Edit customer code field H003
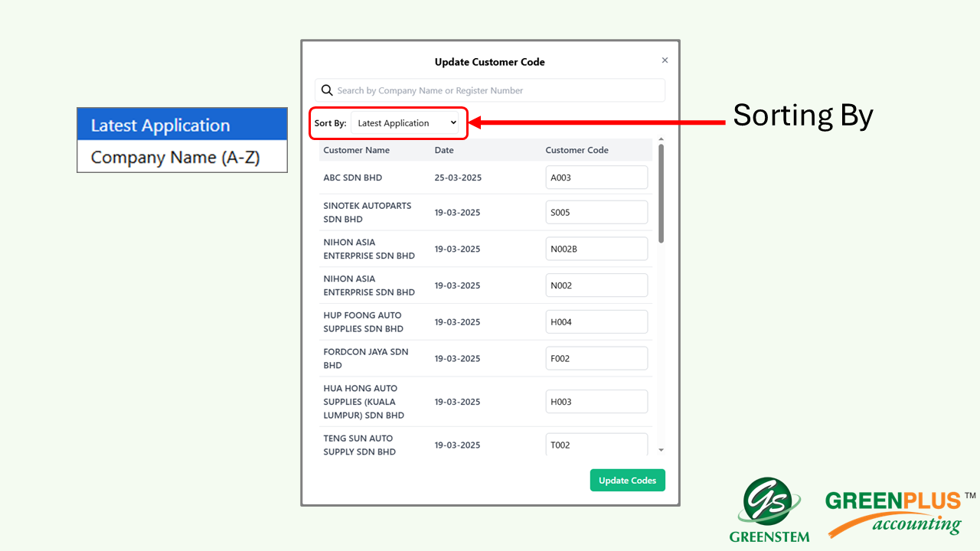Screen dimensions: 980x551 pyautogui.click(x=596, y=402)
